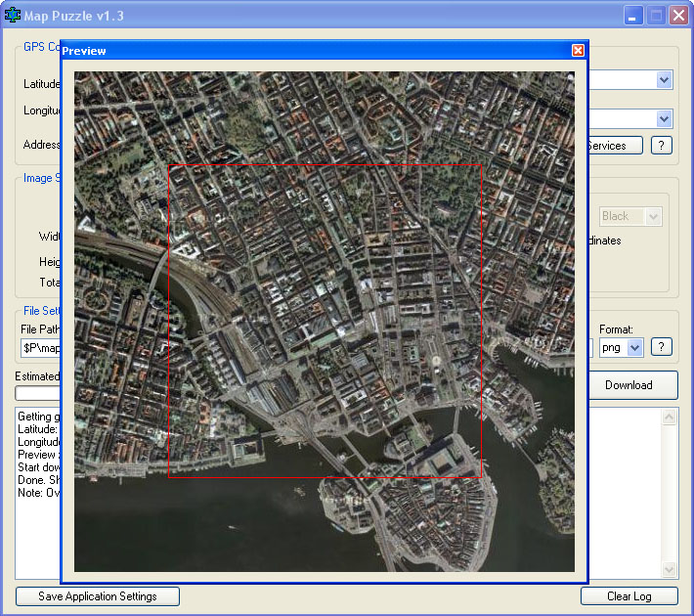Click the log scrollbar down arrow
This screenshot has height=616, width=694.
coord(669,569)
